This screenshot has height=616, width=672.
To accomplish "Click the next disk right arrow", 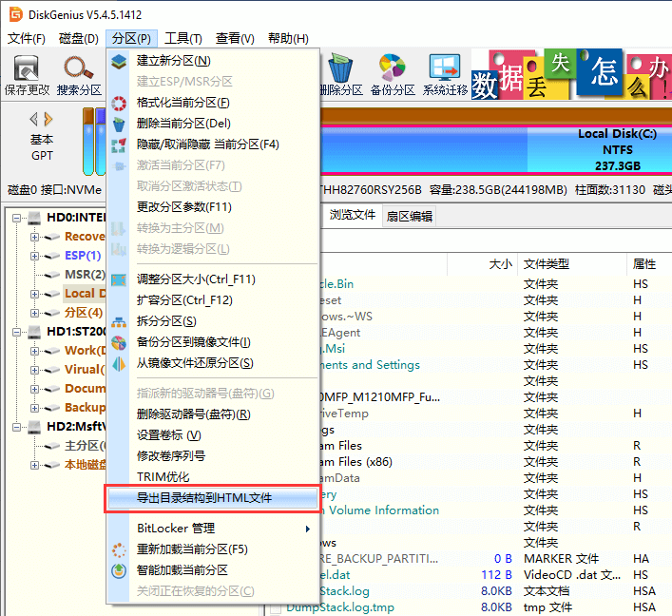I will (48, 119).
